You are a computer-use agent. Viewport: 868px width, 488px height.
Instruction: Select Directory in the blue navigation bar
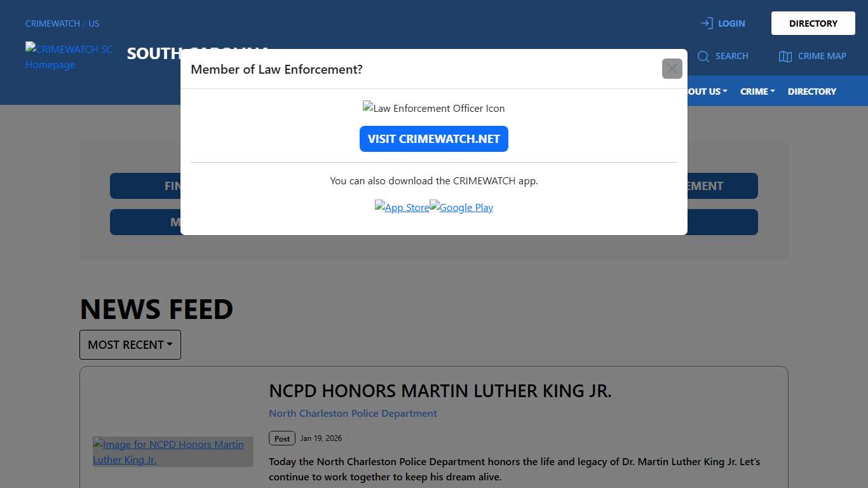811,91
